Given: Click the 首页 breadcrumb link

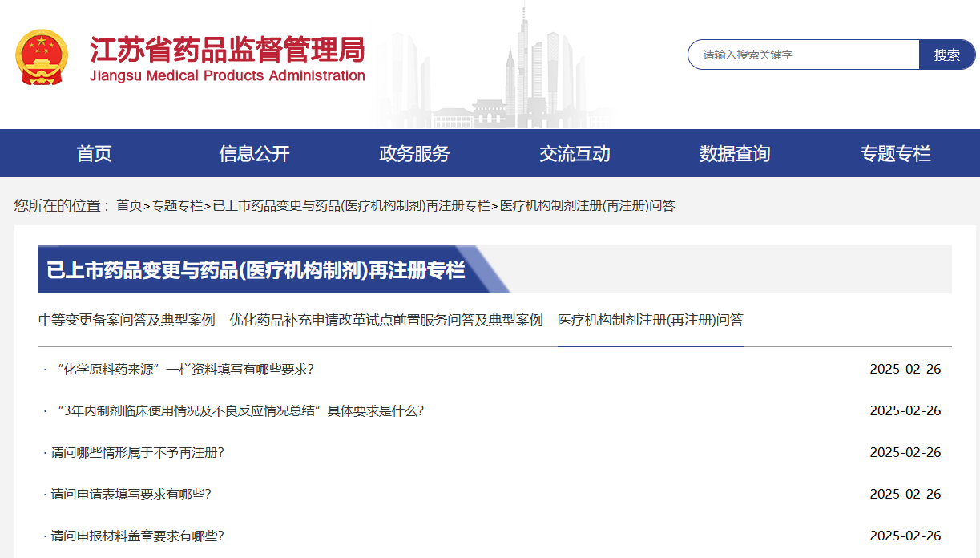Looking at the screenshot, I should 129,206.
